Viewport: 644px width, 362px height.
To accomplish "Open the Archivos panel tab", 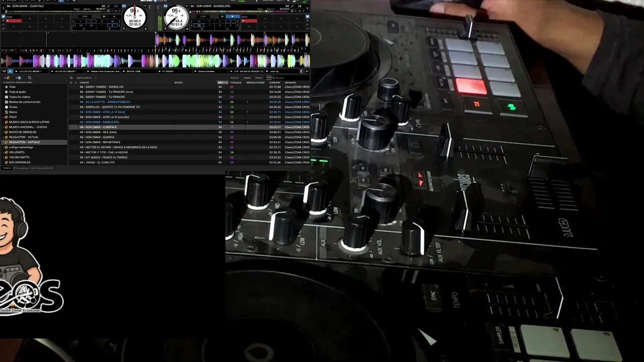I will tap(234, 77).
